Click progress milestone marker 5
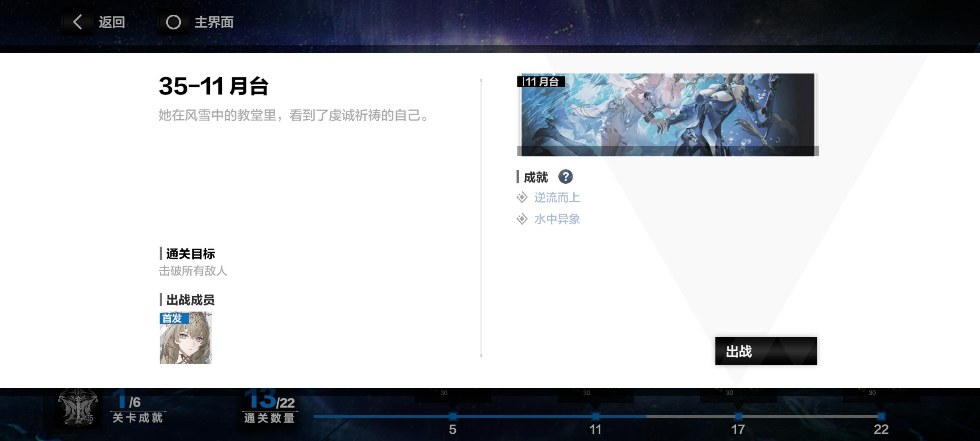Image resolution: width=980 pixels, height=441 pixels. coord(453,416)
